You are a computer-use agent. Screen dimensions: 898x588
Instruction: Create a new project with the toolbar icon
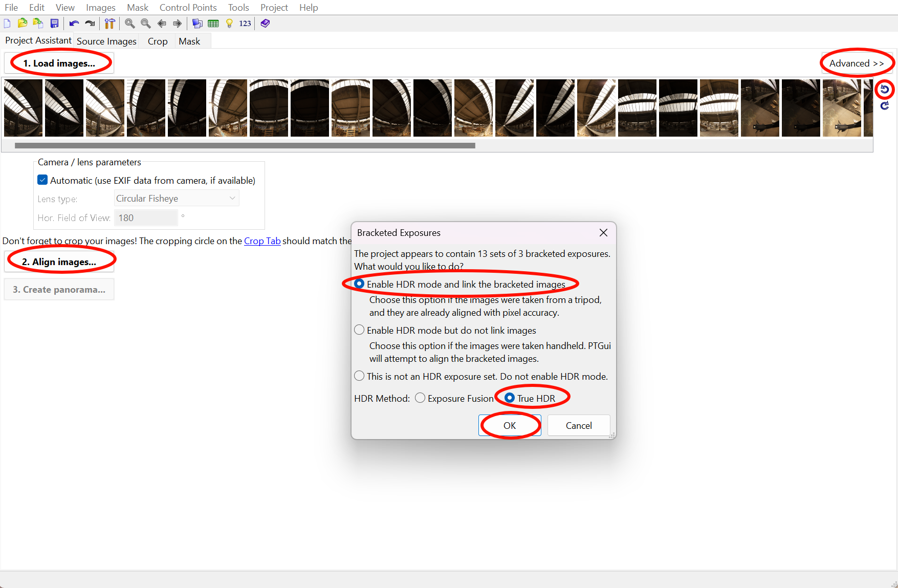pyautogui.click(x=7, y=24)
